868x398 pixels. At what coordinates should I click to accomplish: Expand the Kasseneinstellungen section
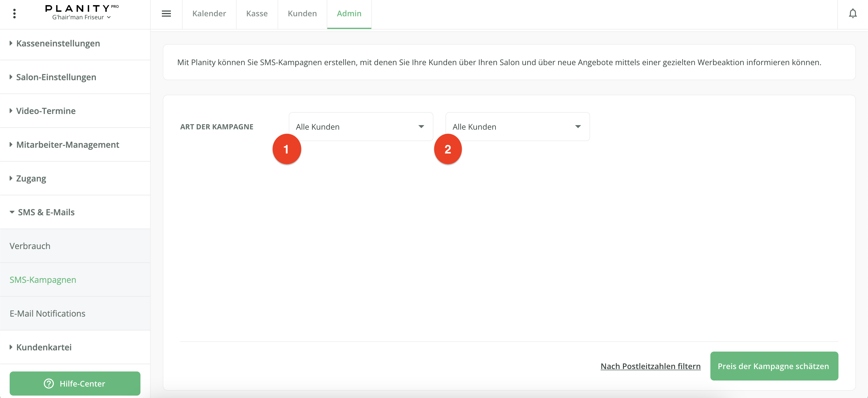(58, 43)
